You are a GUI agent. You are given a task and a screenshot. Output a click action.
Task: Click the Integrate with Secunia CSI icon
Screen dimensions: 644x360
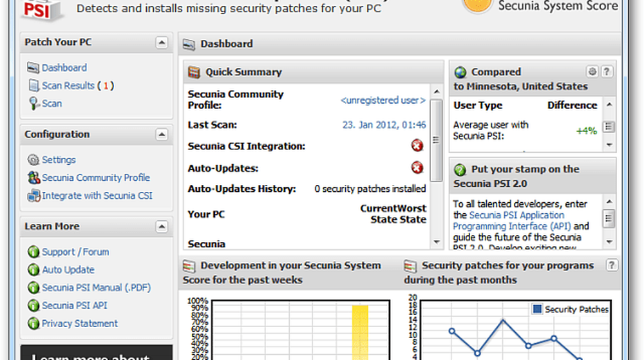point(33,196)
